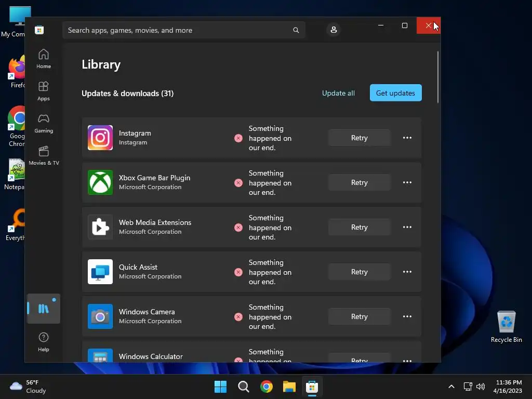Click Xbox Game Bar Plugin error icon
The width and height of the screenshot is (532, 399).
(x=238, y=183)
